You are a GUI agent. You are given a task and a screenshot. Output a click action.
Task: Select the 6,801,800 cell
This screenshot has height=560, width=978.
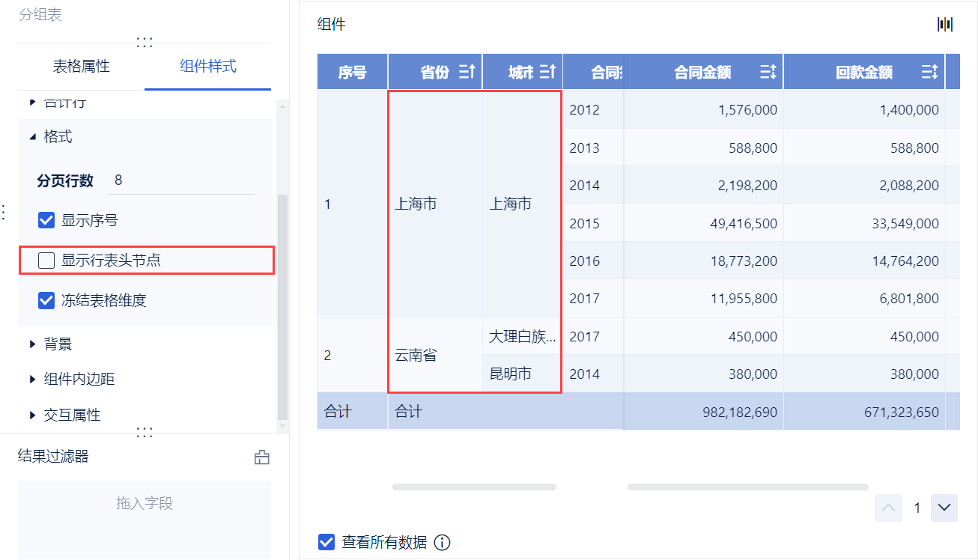coord(864,298)
